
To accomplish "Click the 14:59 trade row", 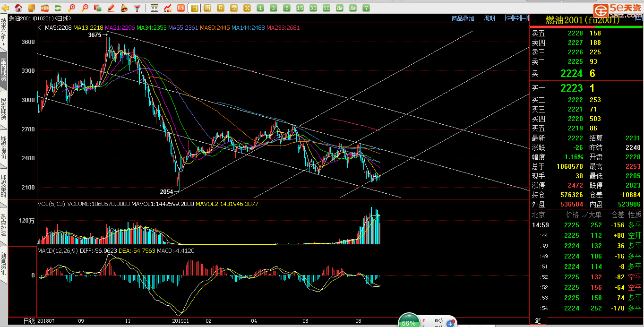I will (586, 225).
